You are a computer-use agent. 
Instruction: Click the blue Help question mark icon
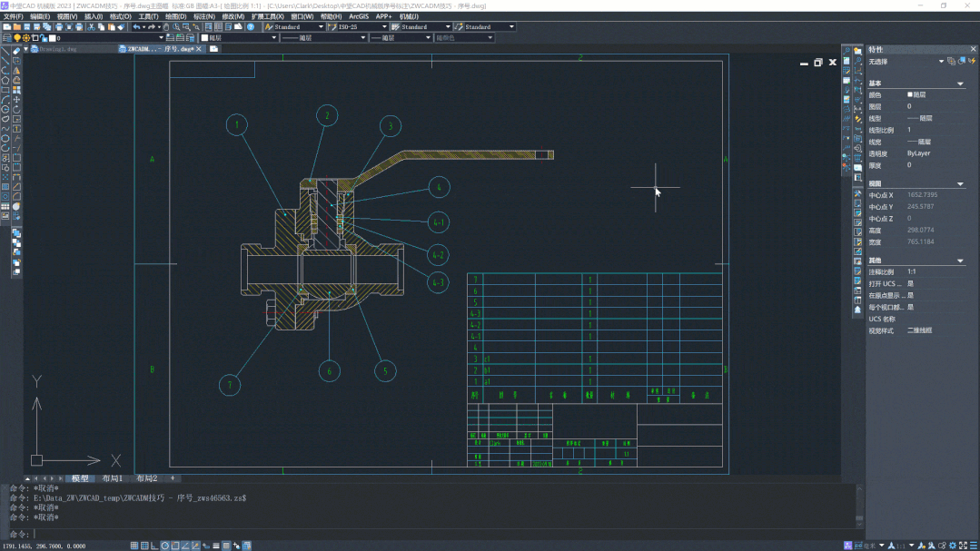tap(252, 27)
